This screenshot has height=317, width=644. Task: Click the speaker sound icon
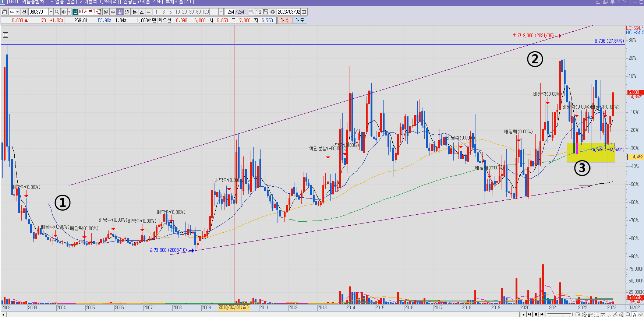click(64, 12)
